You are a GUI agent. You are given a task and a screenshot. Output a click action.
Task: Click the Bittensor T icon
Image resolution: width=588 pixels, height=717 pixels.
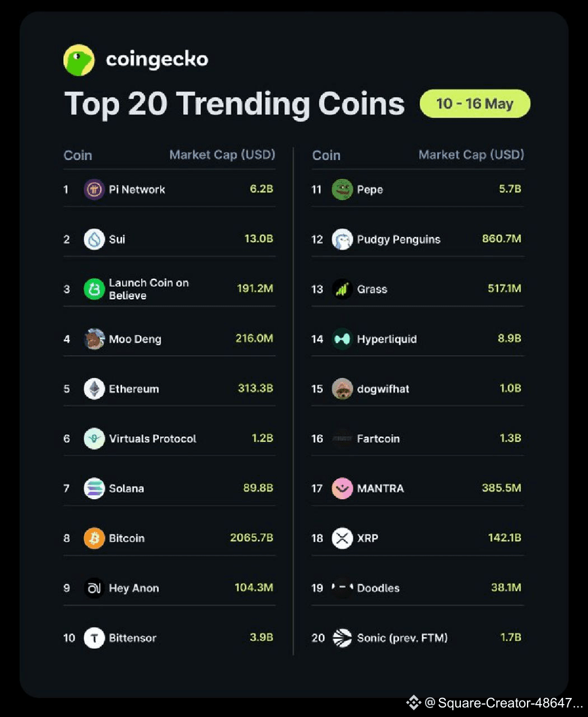[x=94, y=638]
